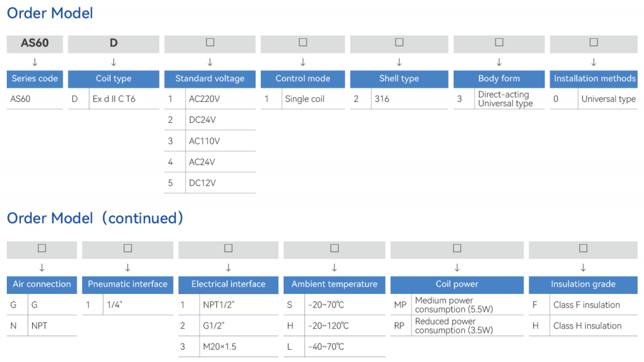
Task: Select Class H insulation row
Action: point(583,326)
